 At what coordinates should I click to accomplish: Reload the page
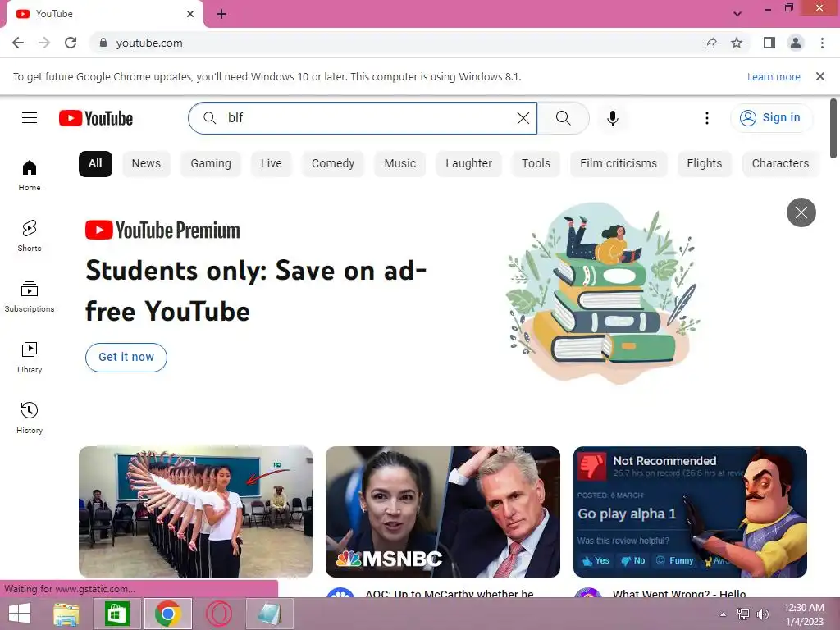pyautogui.click(x=71, y=43)
